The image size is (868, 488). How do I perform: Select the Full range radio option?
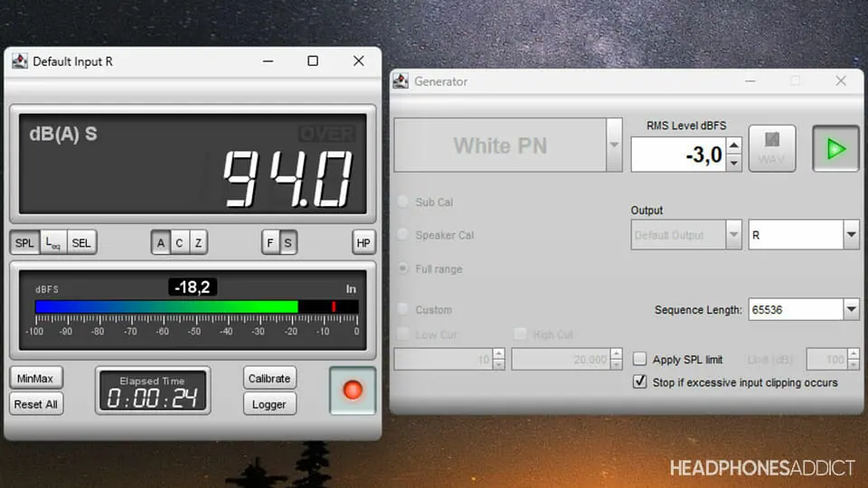pos(403,268)
